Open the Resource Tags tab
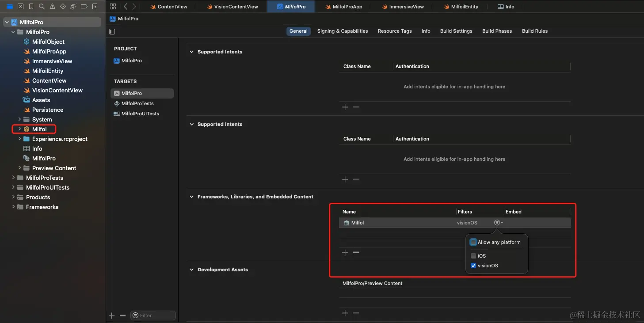The image size is (644, 323). 395,31
